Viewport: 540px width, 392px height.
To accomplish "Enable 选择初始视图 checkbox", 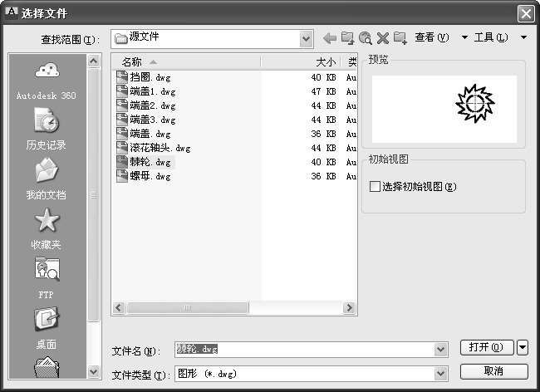I will [x=375, y=187].
